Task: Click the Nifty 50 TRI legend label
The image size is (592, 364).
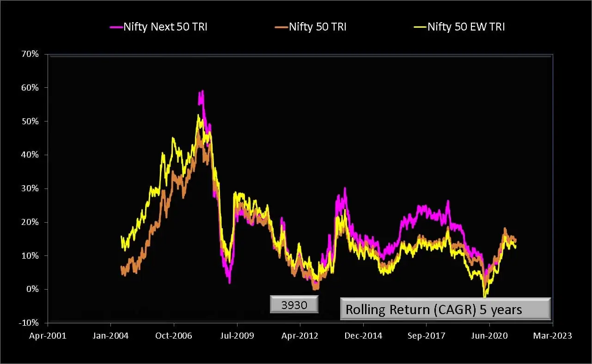Action: [x=317, y=27]
